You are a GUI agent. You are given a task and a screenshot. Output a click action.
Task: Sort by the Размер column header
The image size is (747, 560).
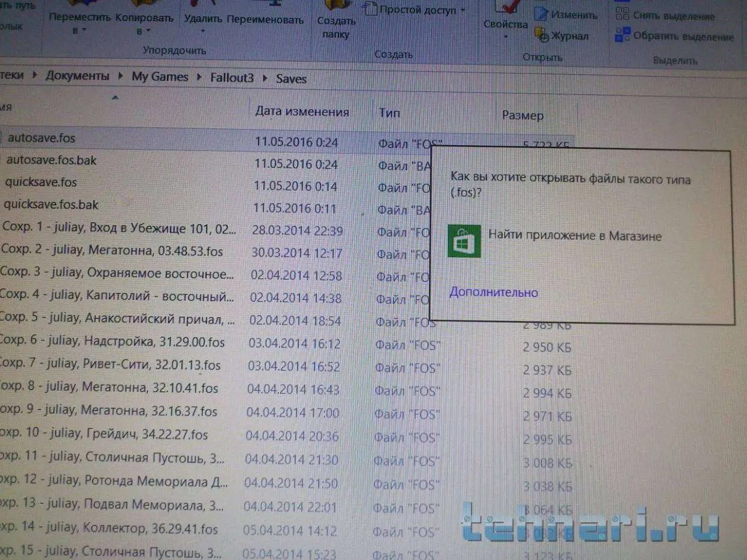click(x=523, y=115)
